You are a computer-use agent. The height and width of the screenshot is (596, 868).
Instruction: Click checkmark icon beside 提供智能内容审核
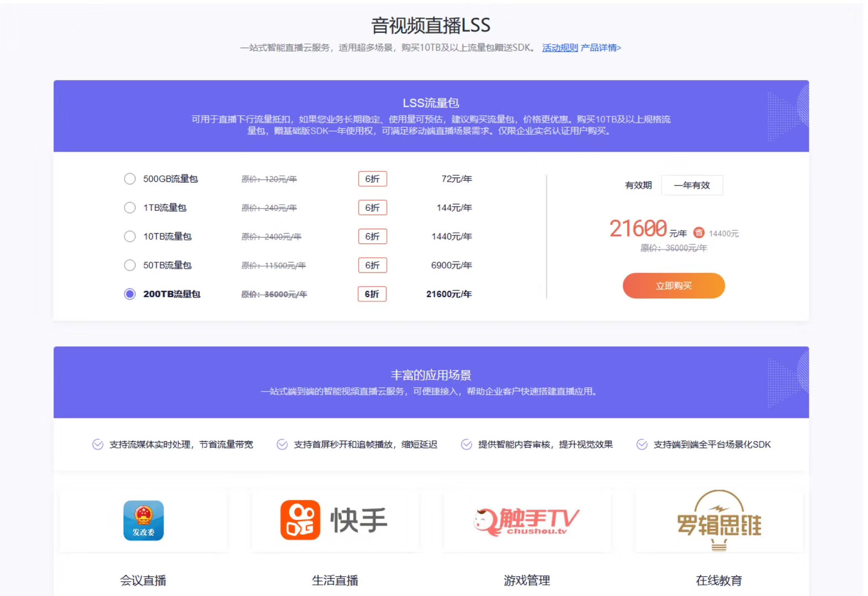pyautogui.click(x=467, y=445)
